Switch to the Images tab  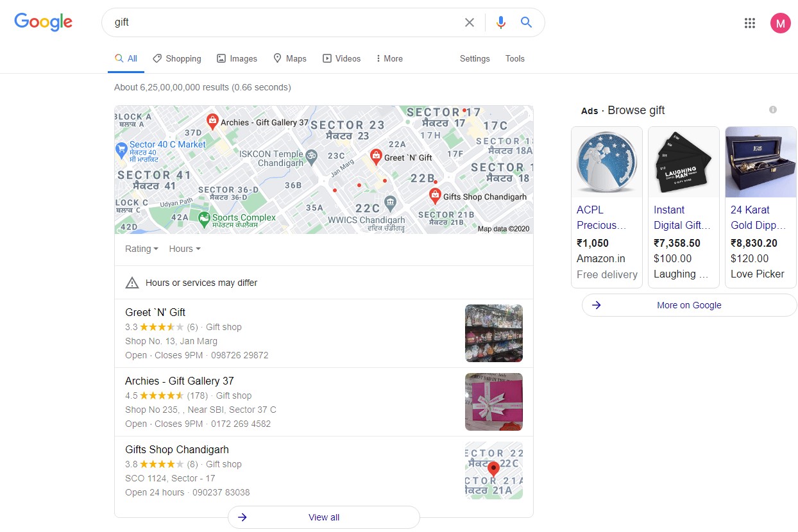point(237,58)
